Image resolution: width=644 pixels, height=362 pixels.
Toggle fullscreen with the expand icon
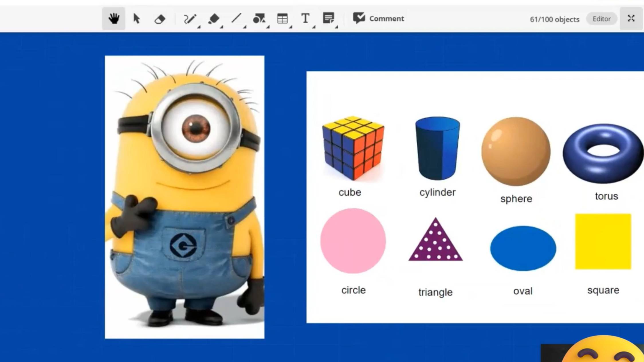tap(631, 19)
